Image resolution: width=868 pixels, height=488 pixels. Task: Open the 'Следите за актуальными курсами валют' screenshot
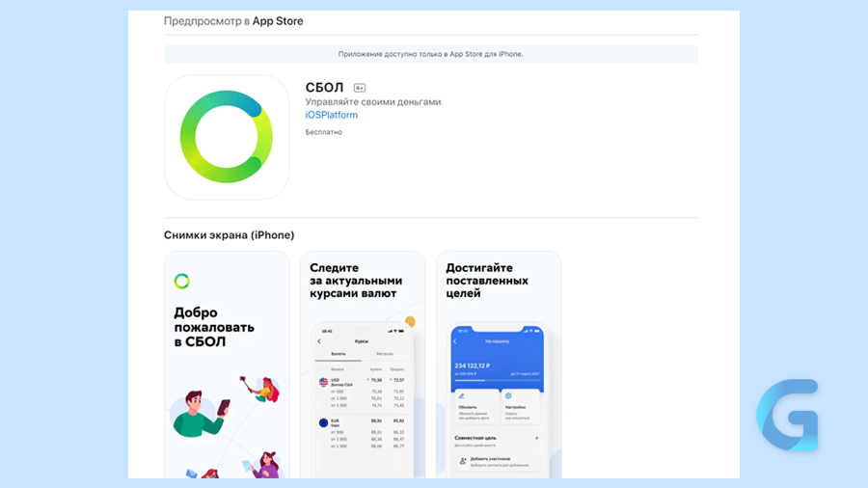click(x=363, y=365)
